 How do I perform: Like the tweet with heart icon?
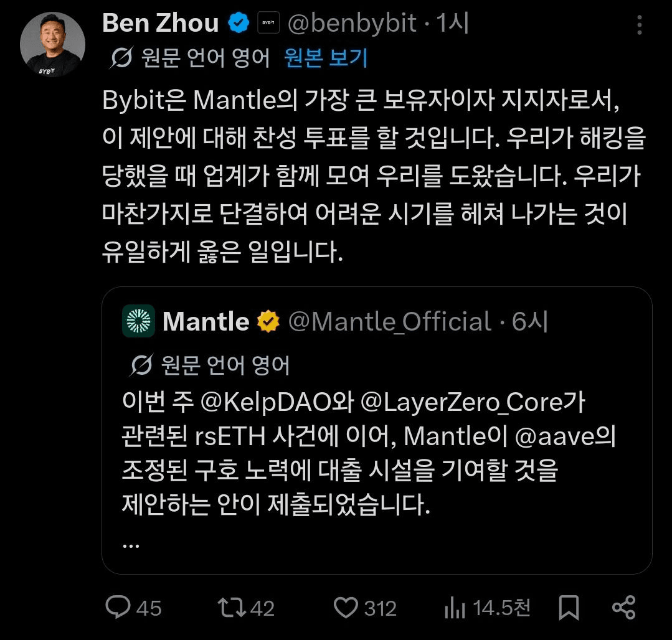coord(346,607)
